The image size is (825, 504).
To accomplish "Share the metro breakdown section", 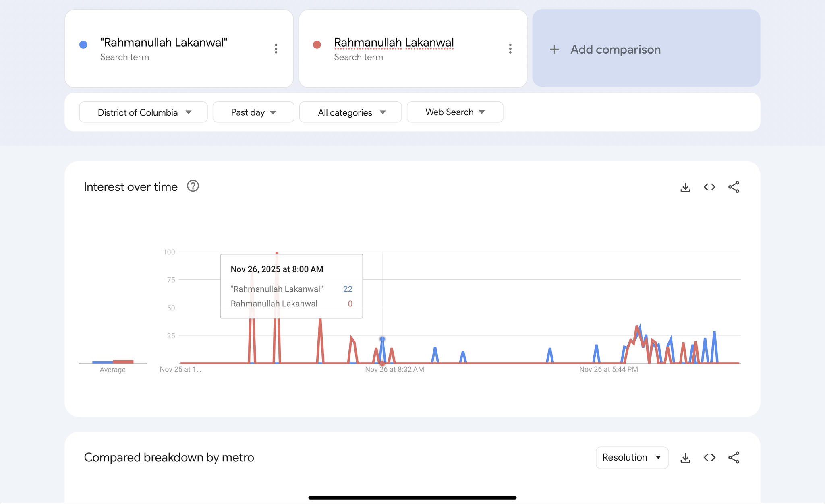I will 734,458.
